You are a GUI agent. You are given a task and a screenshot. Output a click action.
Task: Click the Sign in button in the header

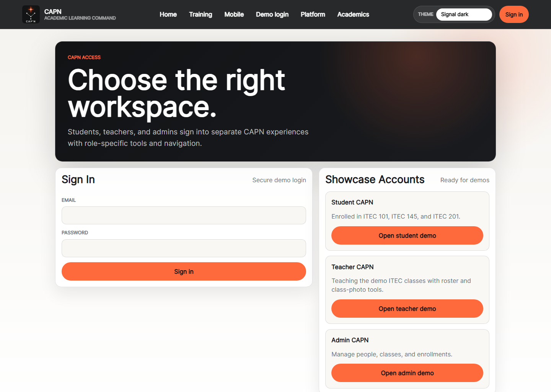[x=514, y=15]
